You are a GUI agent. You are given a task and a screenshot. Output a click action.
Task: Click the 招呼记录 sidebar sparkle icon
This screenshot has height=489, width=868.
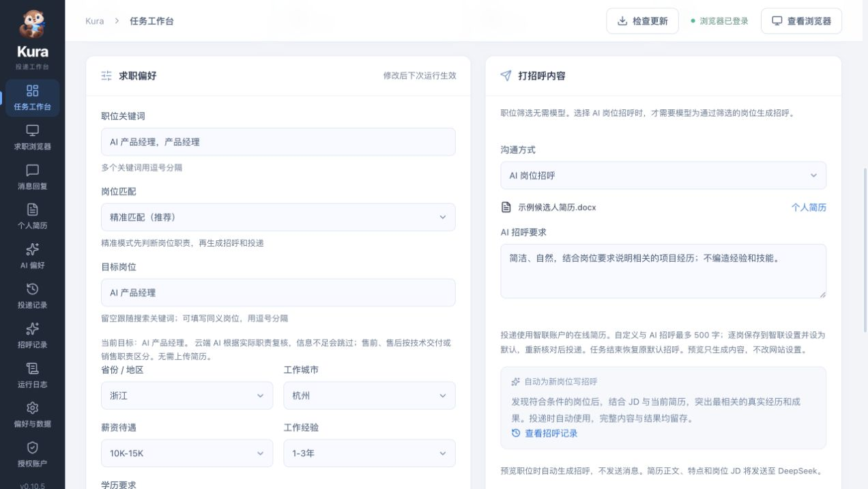[32, 329]
